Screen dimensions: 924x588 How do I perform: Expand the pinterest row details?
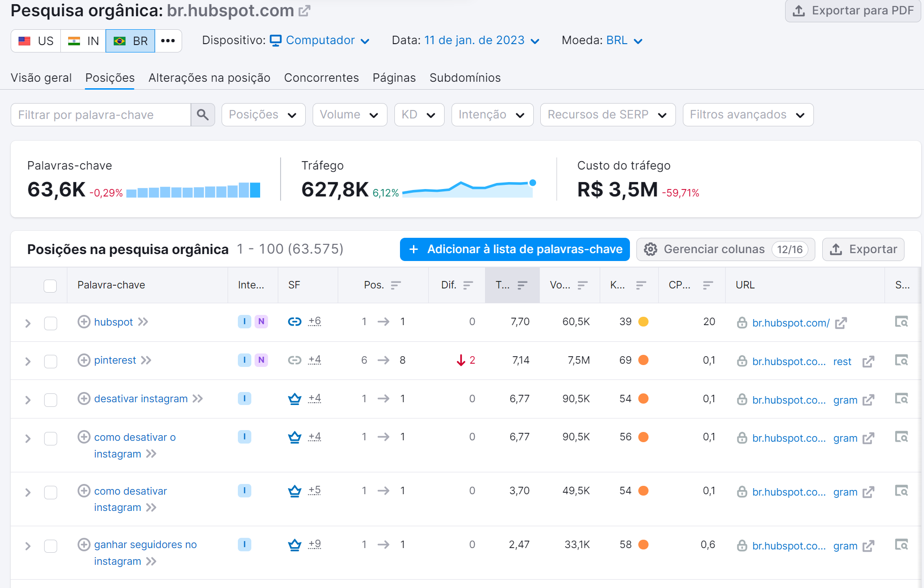click(28, 361)
